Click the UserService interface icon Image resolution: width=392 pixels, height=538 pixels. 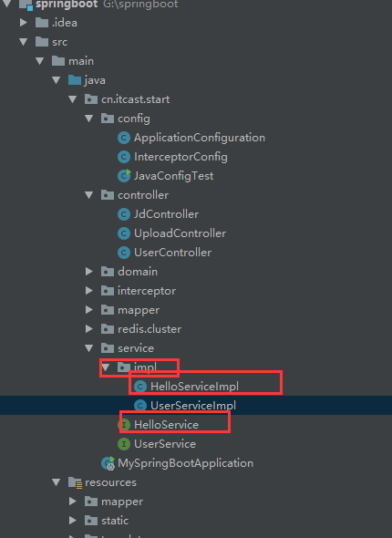coord(124,444)
